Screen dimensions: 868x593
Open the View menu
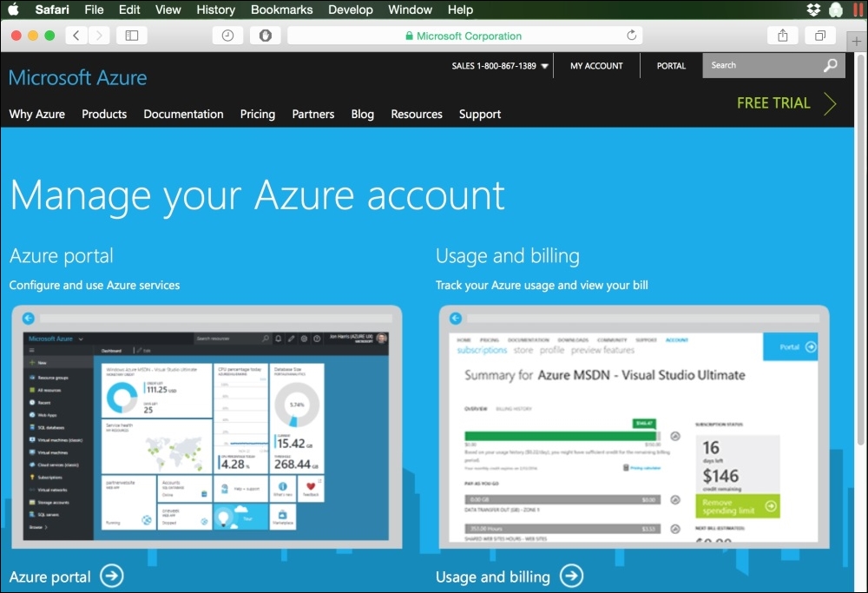[x=168, y=10]
